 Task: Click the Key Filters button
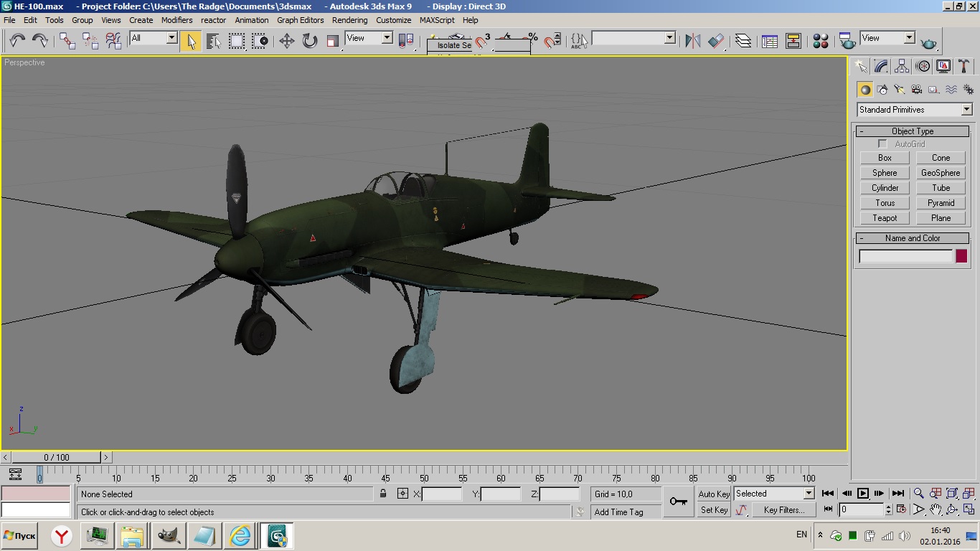[783, 510]
